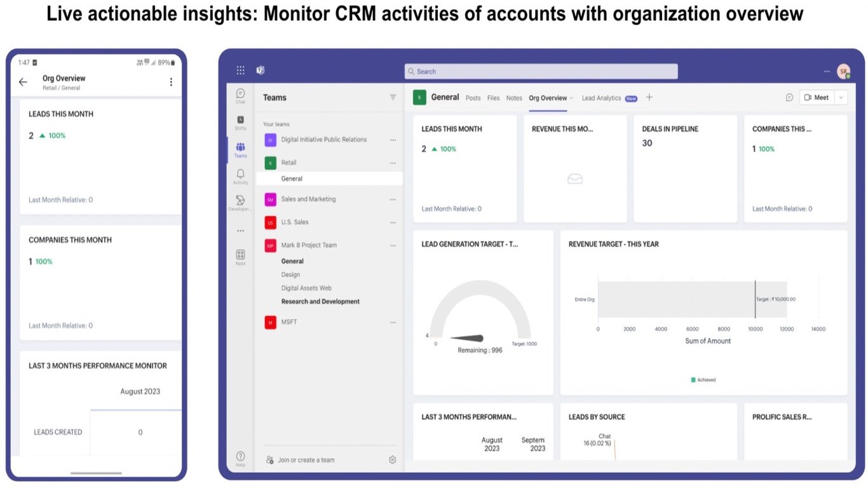Open channel conversation icon beside Meet

789,97
